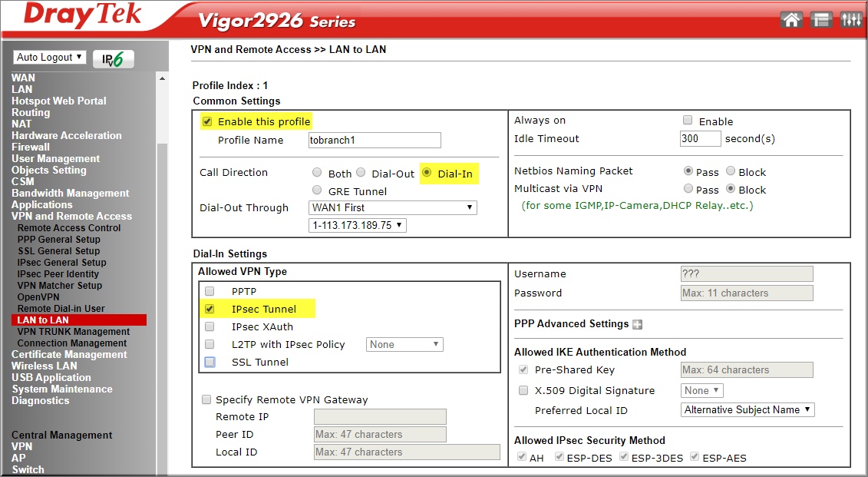Viewport: 868px width, 477px height.
Task: Open Hotspot Web Portal menu
Action: pyautogui.click(x=58, y=101)
